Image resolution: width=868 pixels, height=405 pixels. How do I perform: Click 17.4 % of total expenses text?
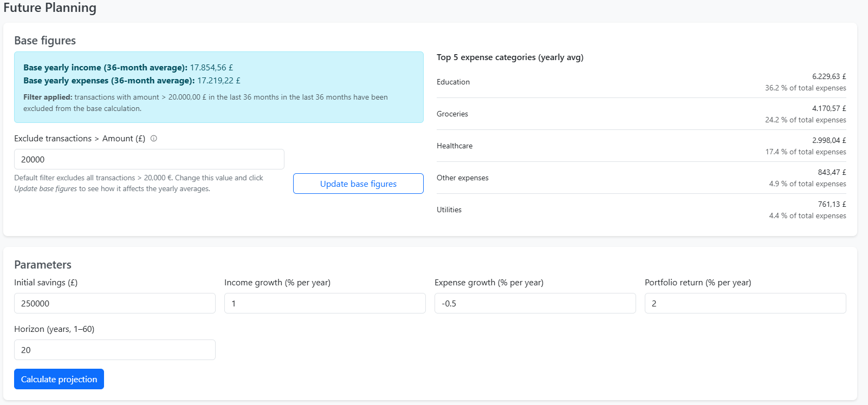tap(806, 152)
